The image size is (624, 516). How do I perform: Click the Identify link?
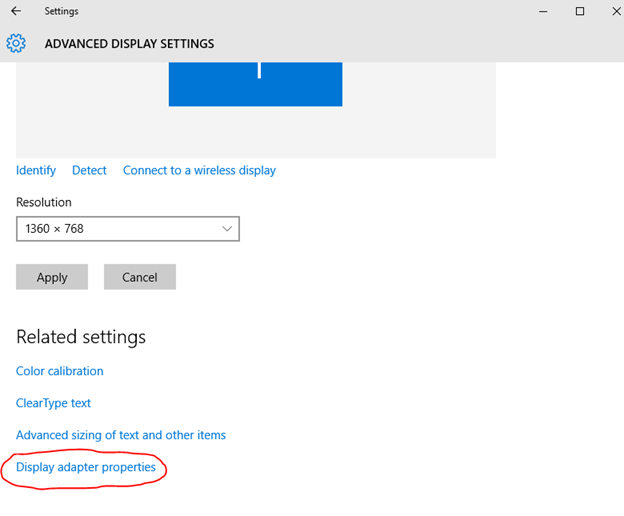[x=36, y=170]
